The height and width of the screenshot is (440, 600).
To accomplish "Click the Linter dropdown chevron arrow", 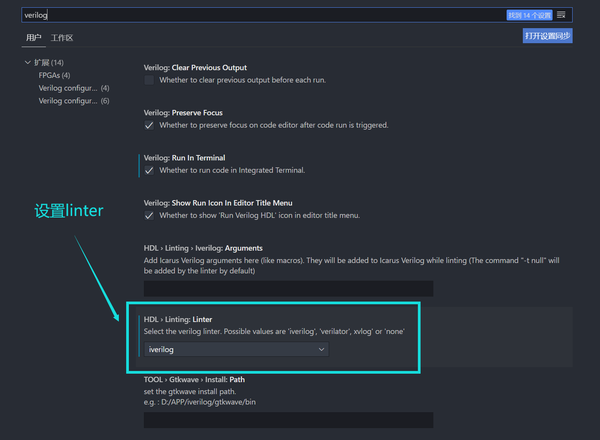I will pyautogui.click(x=321, y=349).
